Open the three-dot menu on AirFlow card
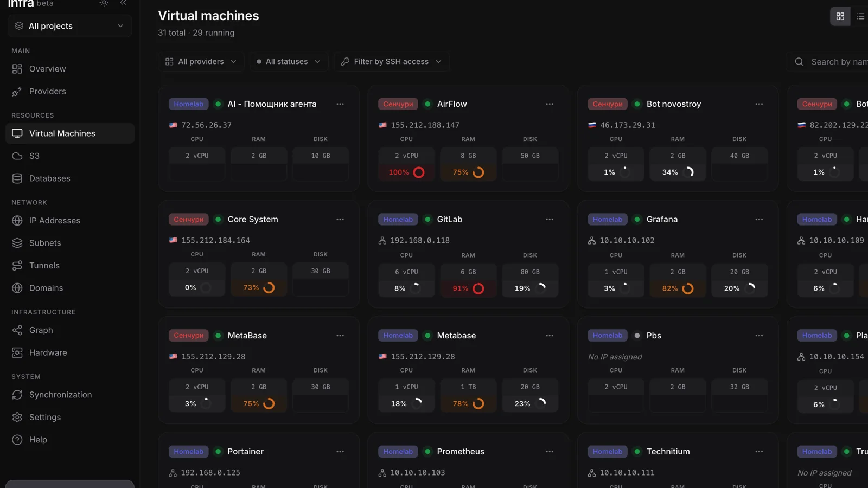This screenshot has height=488, width=868. coord(550,104)
